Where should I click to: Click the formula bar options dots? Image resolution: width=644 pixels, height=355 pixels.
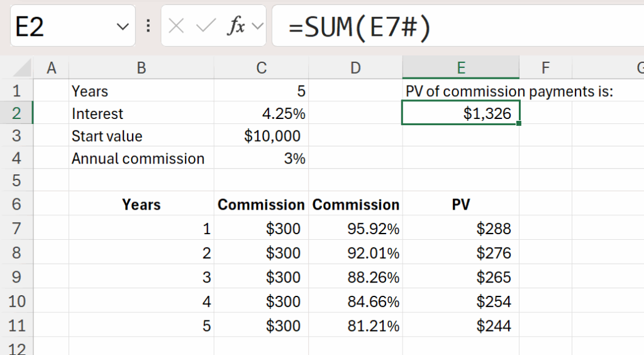point(148,26)
